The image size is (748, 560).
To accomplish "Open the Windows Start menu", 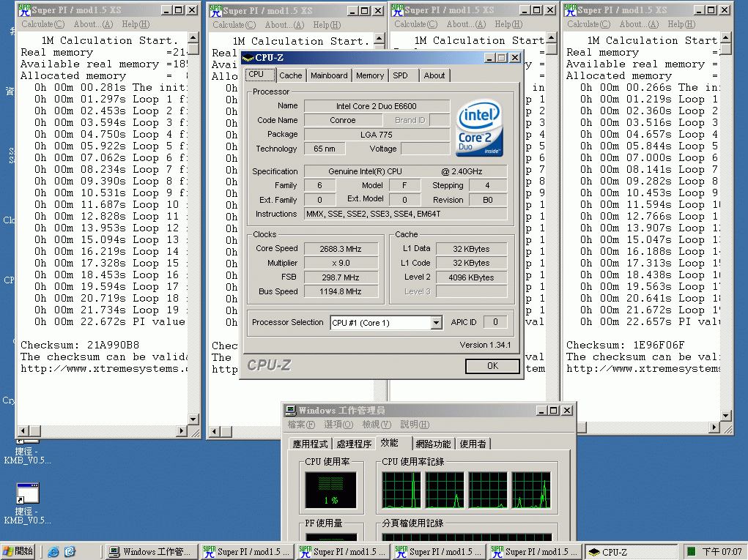I will coord(18,551).
